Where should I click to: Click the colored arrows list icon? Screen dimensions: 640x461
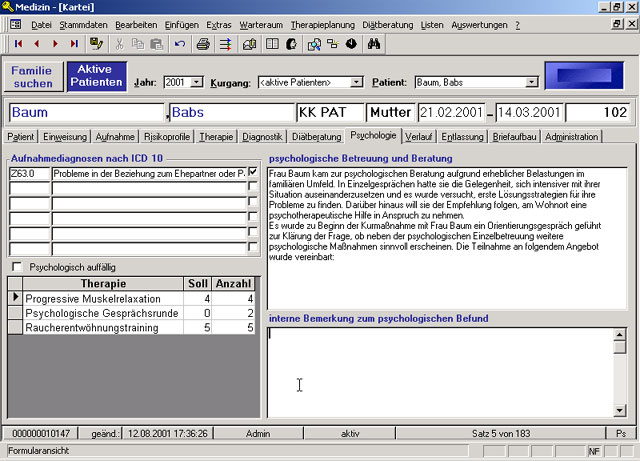point(225,44)
